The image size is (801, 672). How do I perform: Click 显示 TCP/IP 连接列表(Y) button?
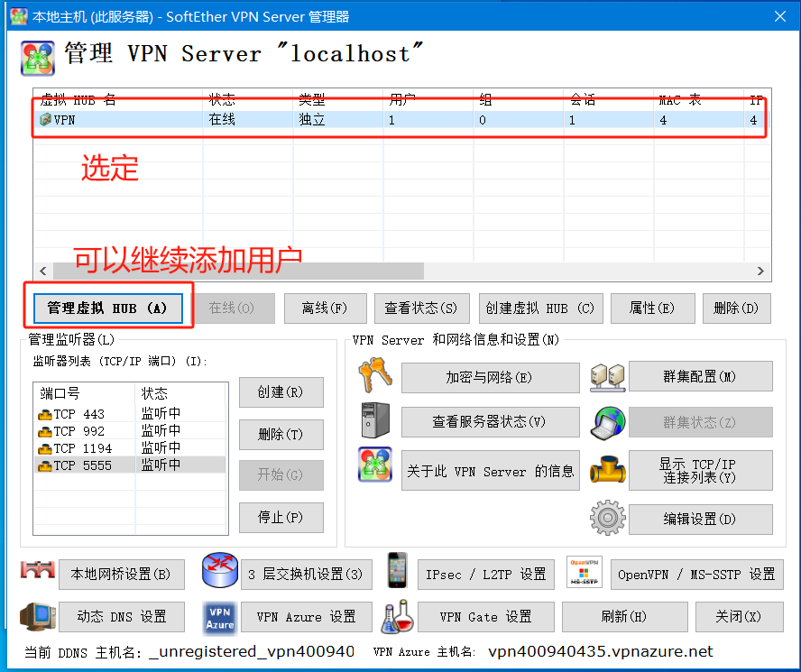point(700,471)
